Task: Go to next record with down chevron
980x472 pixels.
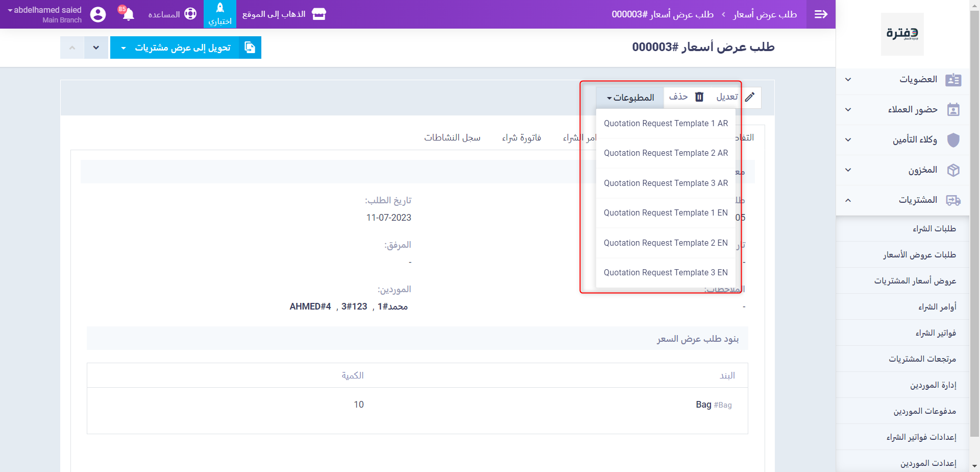Action: tap(96, 48)
